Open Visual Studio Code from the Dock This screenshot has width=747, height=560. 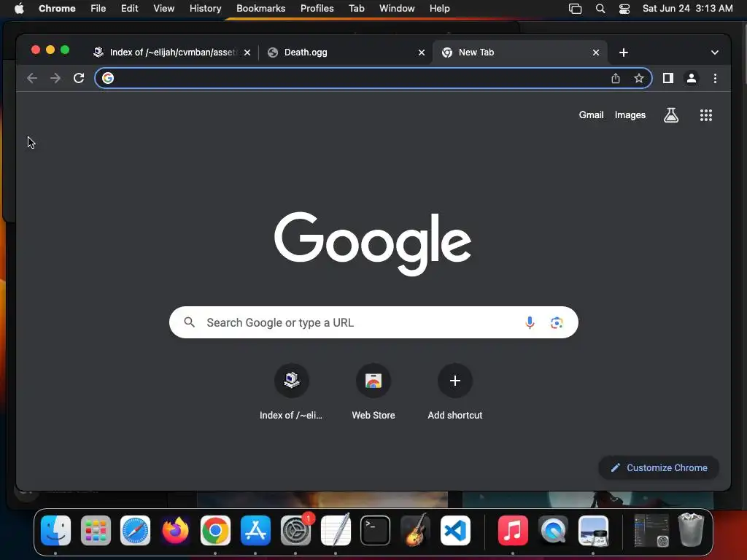(455, 531)
